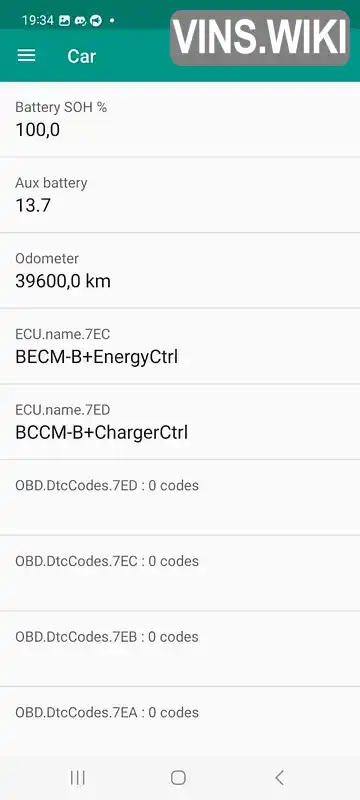Tap the Odometer 39600,0 km entry
The image size is (360, 800).
pyautogui.click(x=180, y=270)
